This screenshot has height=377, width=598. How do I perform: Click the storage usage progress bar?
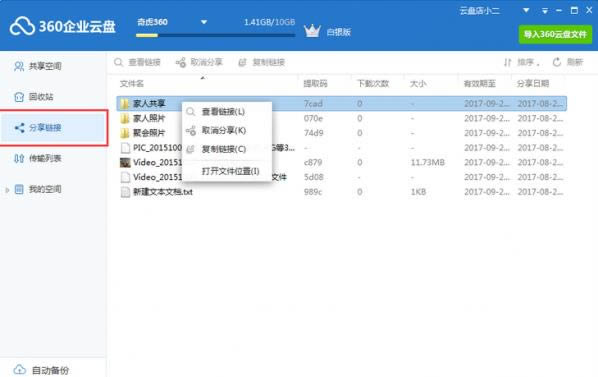pos(215,35)
